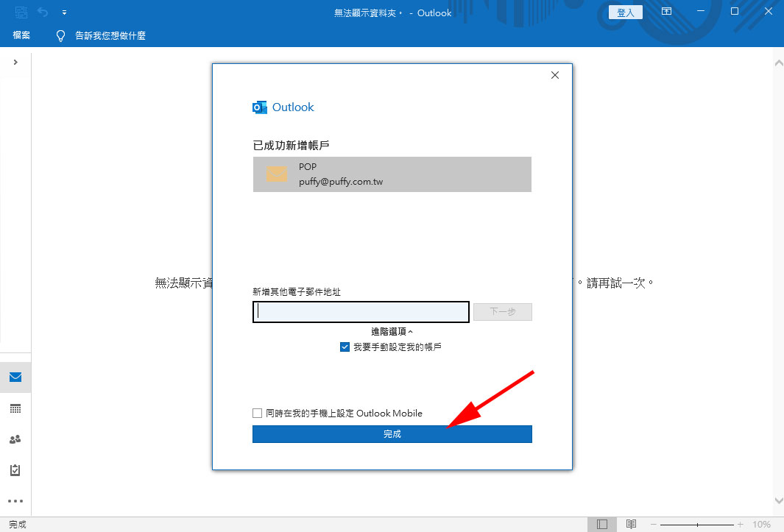784x532 pixels.
Task: Click the 登入 sign-in button
Action: (x=626, y=13)
